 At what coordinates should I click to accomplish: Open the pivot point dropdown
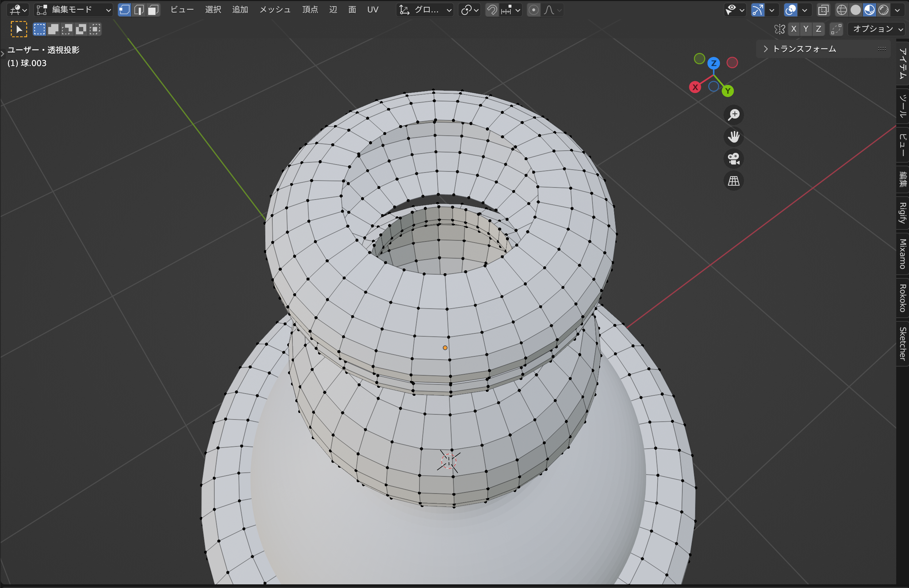(469, 10)
